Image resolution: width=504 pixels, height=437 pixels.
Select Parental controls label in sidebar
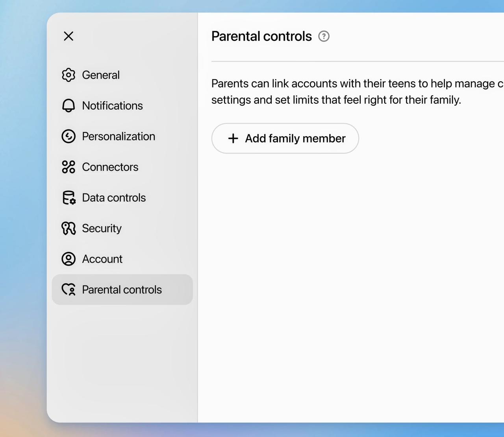click(x=122, y=289)
